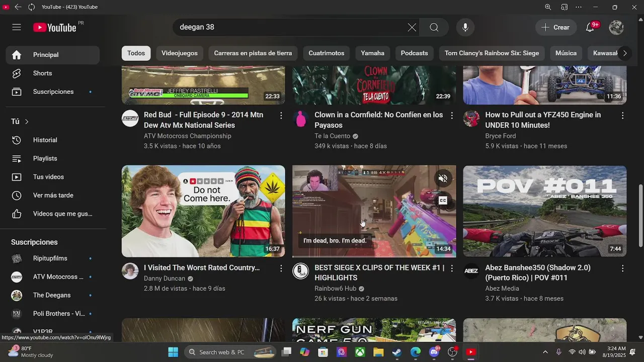Open options for YFZ450 Engine video
The height and width of the screenshot is (362, 644).
click(x=622, y=116)
